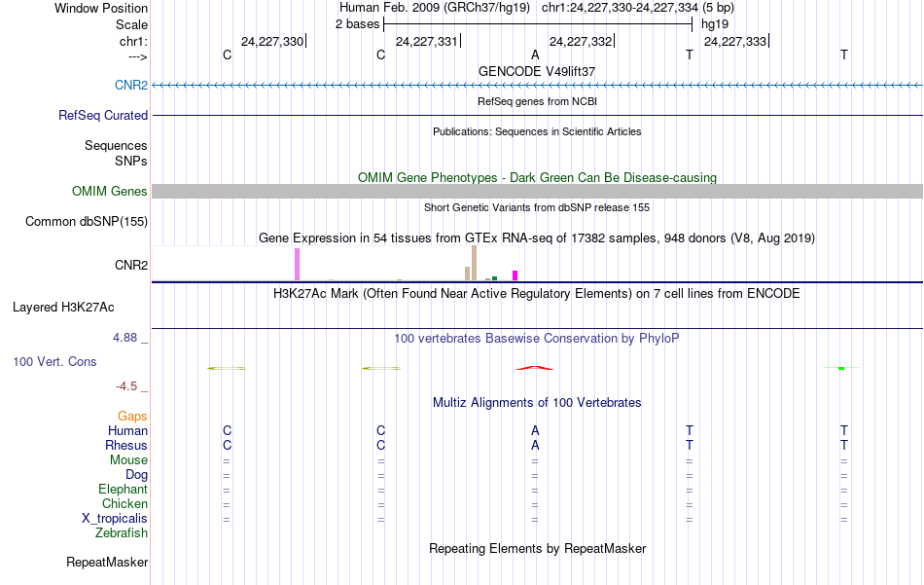Open the GTEx Gene Expression track title
This screenshot has width=924, height=585.
click(537, 238)
